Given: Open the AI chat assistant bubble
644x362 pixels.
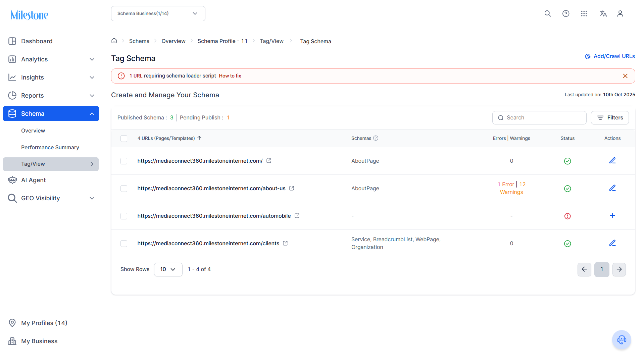Looking at the screenshot, I should (x=622, y=340).
